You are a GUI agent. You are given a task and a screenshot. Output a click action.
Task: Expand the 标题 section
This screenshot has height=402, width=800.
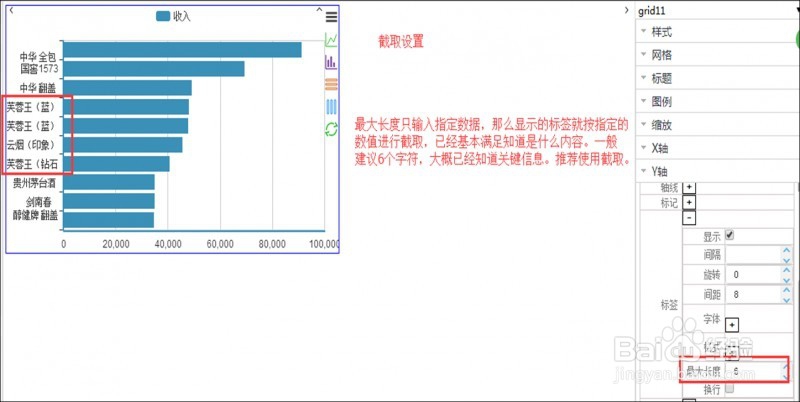pyautogui.click(x=717, y=79)
